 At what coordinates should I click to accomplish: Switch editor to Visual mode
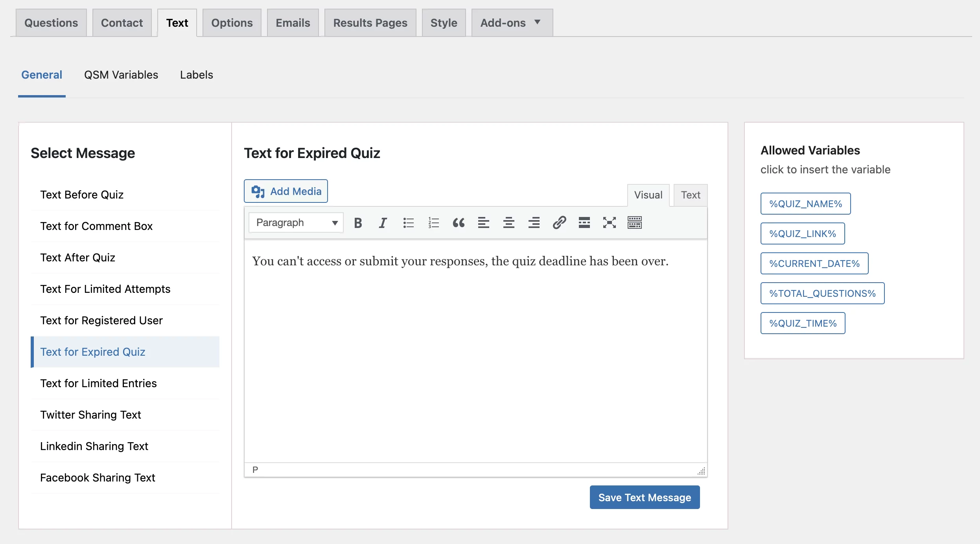[x=648, y=195]
